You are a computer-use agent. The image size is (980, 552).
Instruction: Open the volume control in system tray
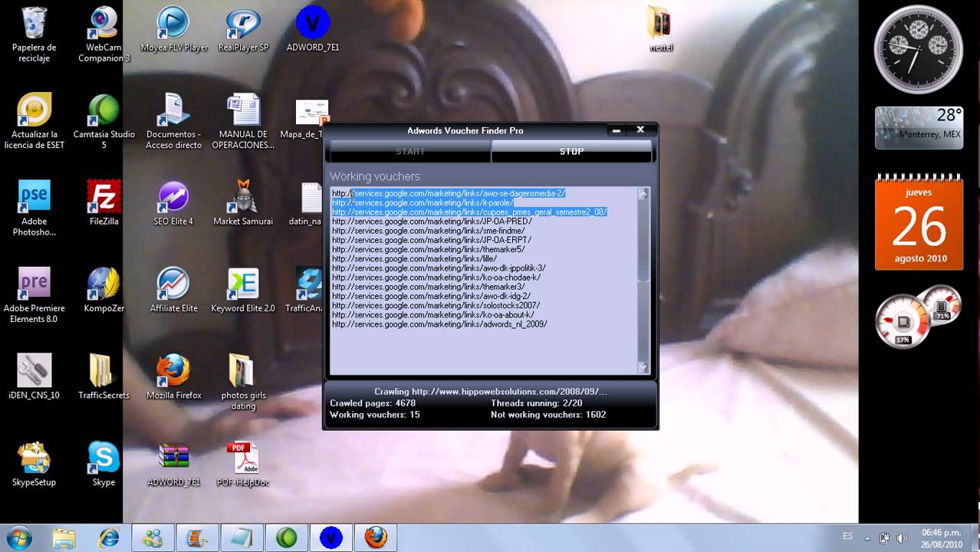coord(902,538)
